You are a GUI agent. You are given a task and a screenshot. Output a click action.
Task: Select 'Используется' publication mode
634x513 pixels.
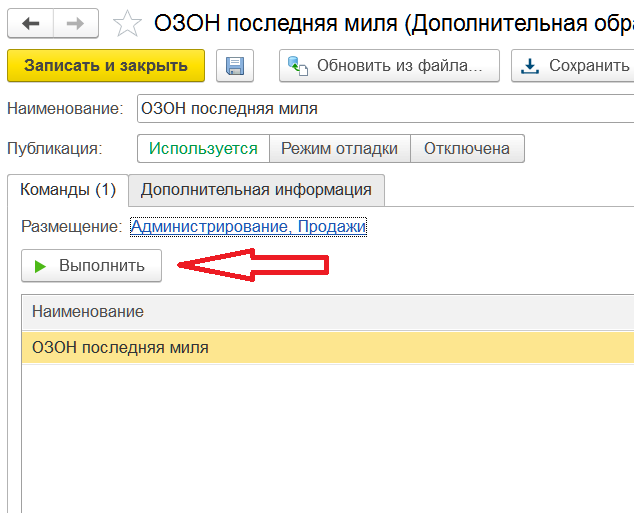coord(203,149)
